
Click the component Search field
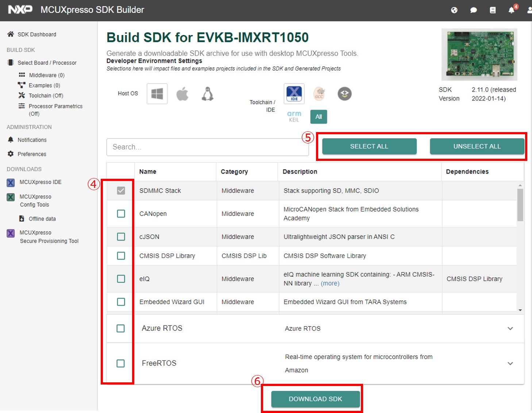click(x=207, y=147)
